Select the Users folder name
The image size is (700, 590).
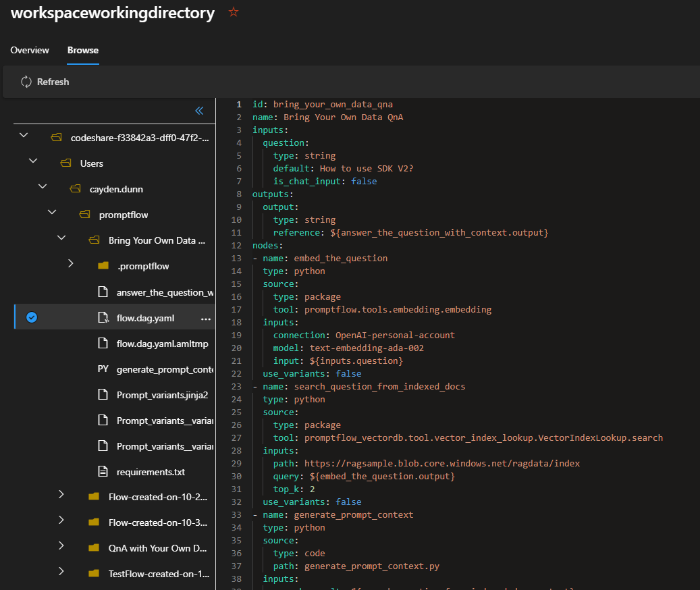pyautogui.click(x=92, y=163)
